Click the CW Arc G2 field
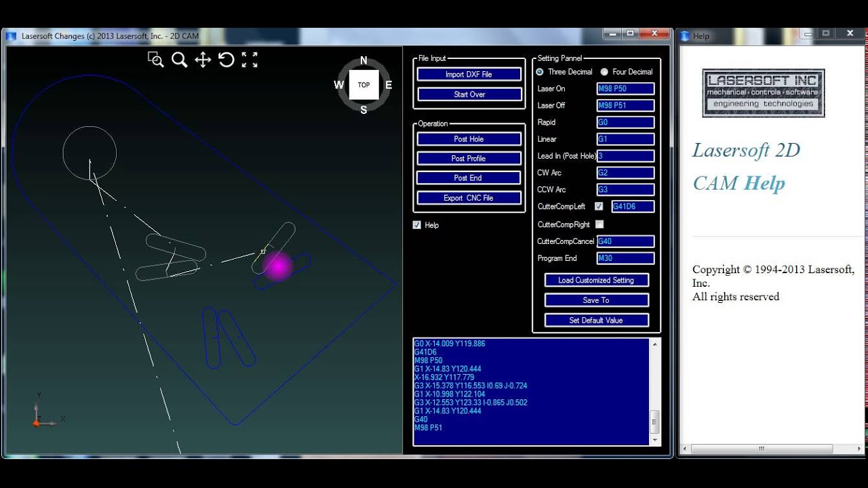Viewport: 868px width, 488px height. [x=625, y=173]
